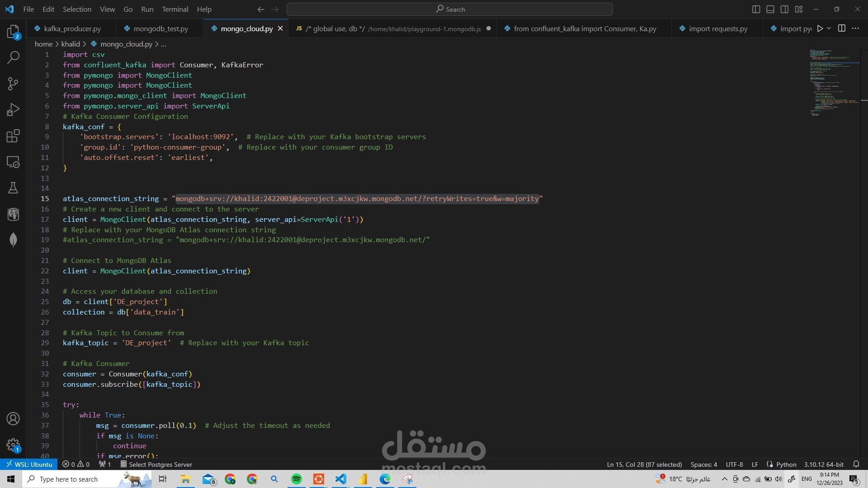The width and height of the screenshot is (868, 488).
Task: Run the Python file play button
Action: 820,28
